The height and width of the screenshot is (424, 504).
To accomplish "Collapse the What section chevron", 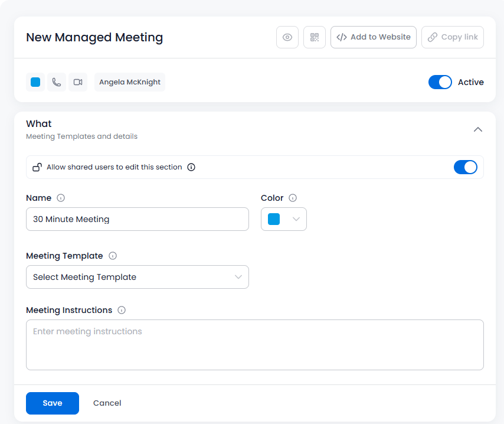I will [478, 129].
